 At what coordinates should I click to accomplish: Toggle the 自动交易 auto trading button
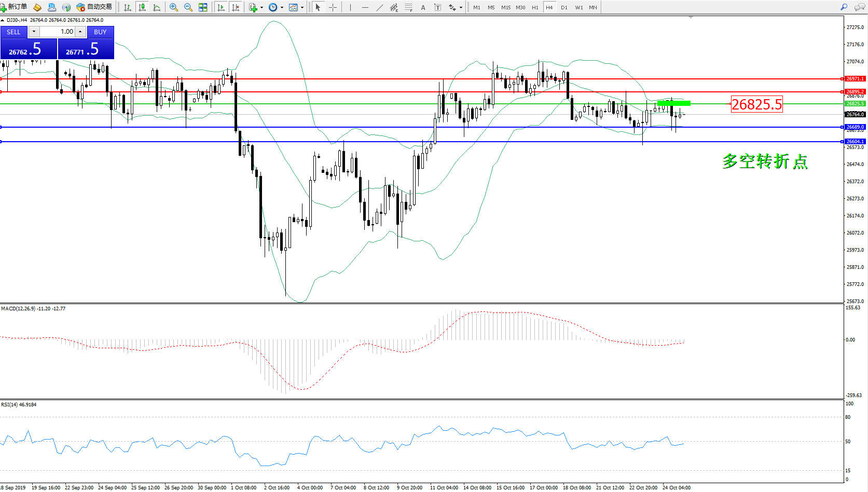coord(94,7)
